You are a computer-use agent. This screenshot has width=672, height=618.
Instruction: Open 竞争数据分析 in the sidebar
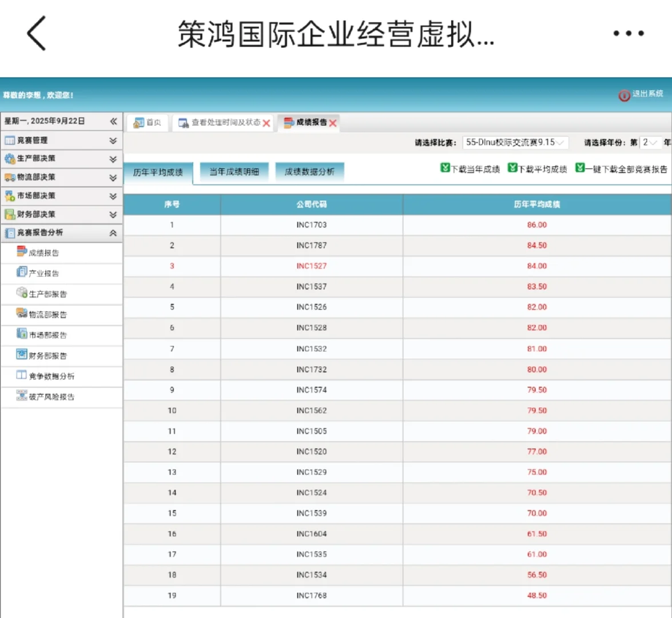(51, 377)
